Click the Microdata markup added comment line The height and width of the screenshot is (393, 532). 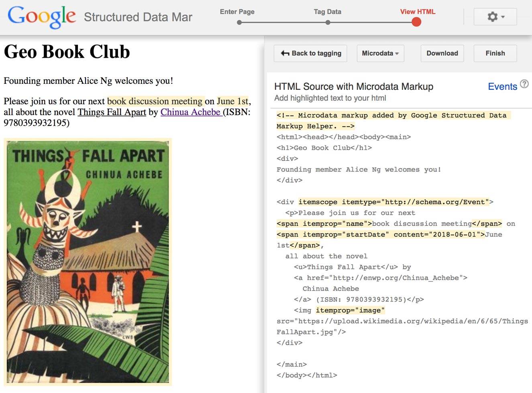(x=393, y=121)
